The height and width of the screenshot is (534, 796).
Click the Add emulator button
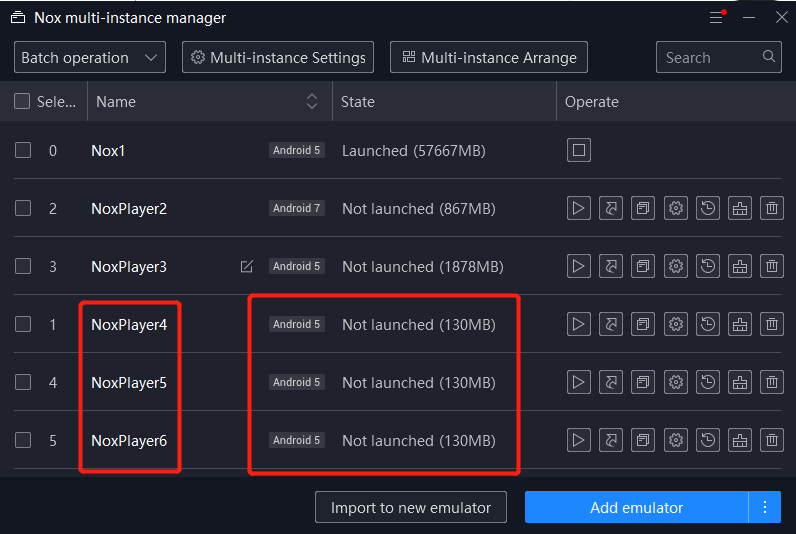click(x=637, y=507)
